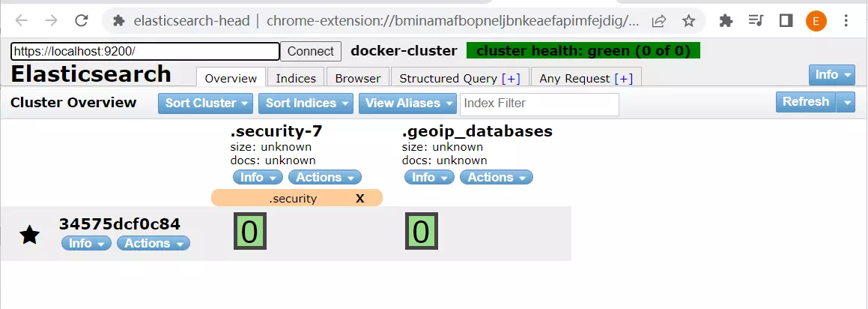Click the Refresh button
The height and width of the screenshot is (309, 868).
click(x=805, y=102)
